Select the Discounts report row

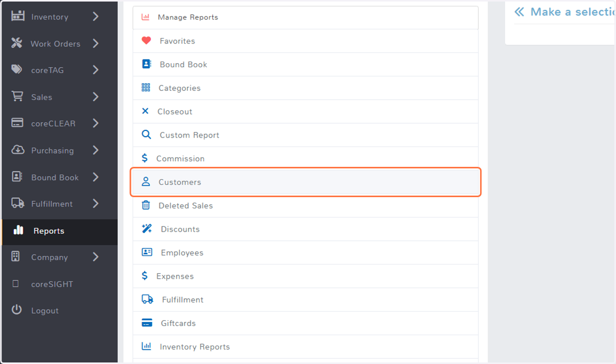pos(305,229)
